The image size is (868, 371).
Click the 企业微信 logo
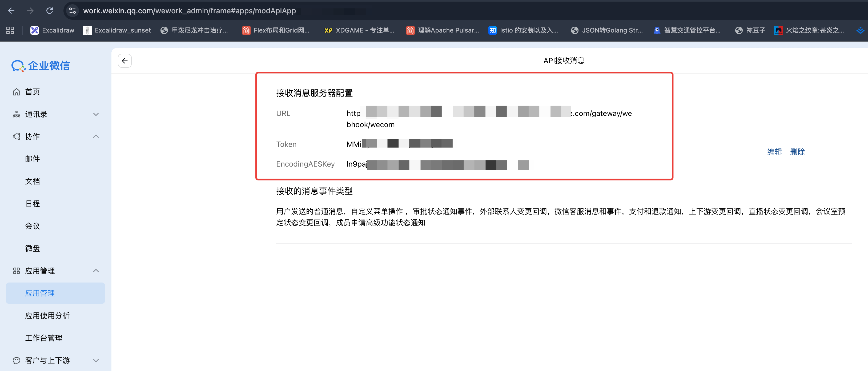coord(41,66)
